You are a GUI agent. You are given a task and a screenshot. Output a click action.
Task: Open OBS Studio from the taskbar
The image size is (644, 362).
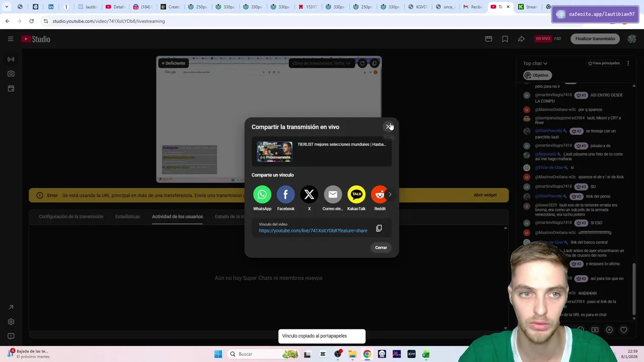click(338, 354)
